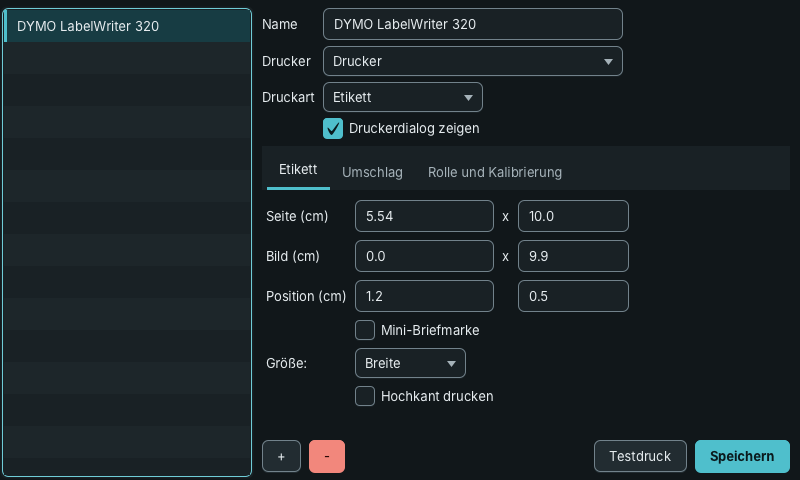The width and height of the screenshot is (800, 480).
Task: Click the Hochkant drucken label text
Action: 437,396
